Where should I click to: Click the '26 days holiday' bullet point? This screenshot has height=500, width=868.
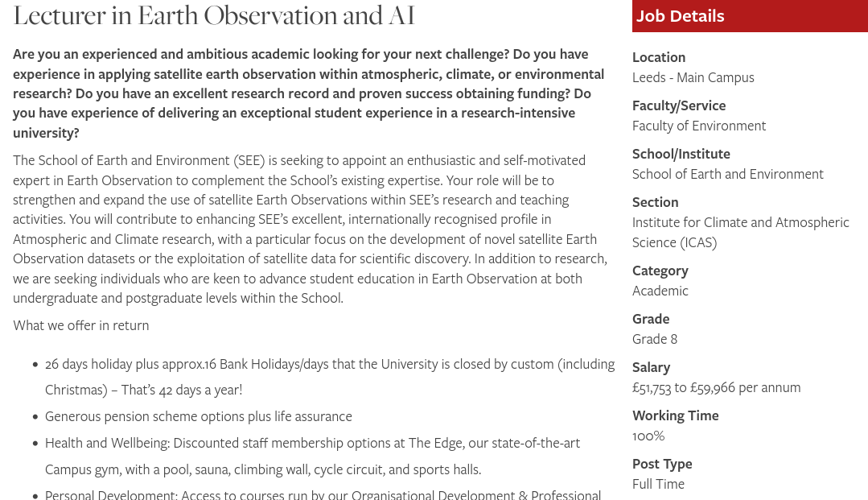coord(330,376)
